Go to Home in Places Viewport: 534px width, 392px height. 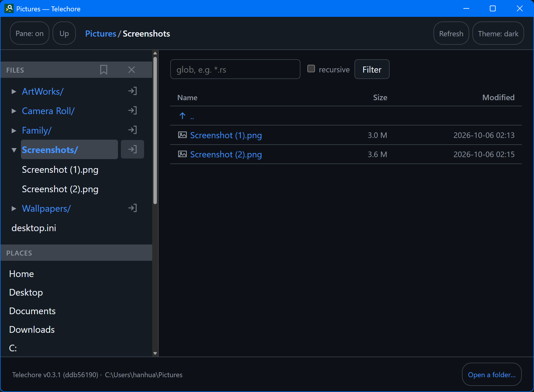21,274
